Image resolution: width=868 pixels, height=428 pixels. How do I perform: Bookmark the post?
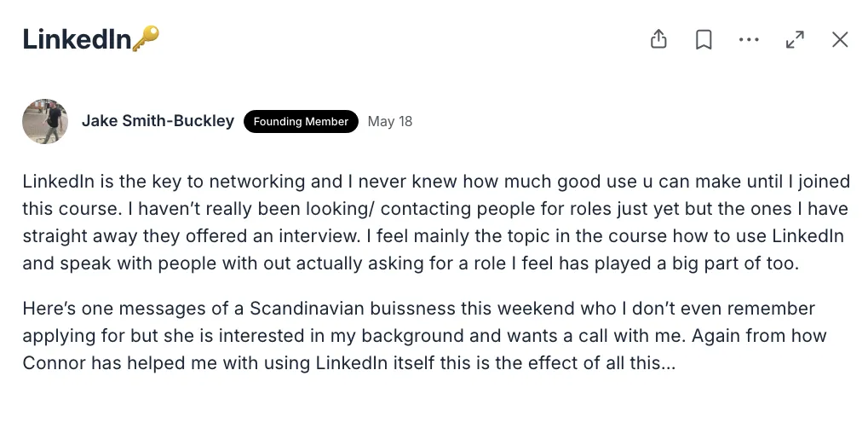[704, 39]
